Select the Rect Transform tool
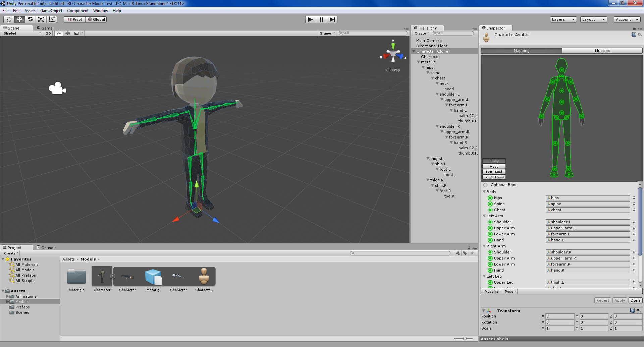 52,19
